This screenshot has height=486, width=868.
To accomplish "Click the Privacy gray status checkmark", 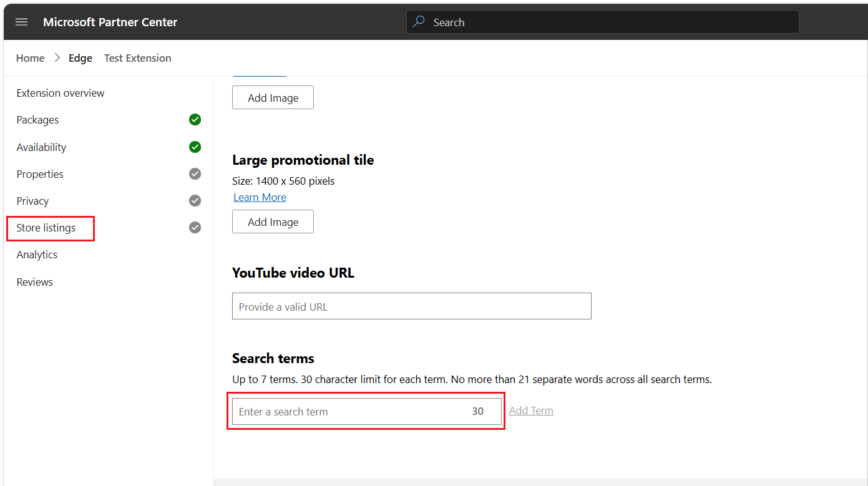I will pos(195,201).
